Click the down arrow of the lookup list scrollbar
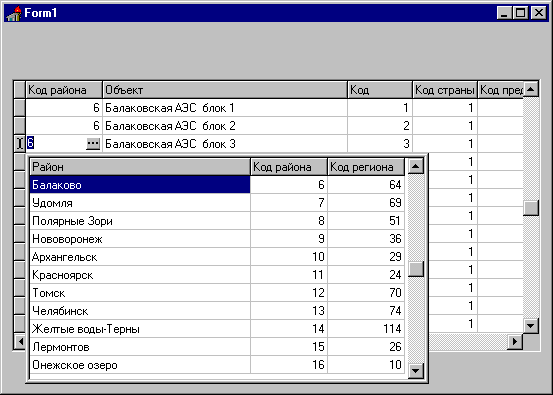 415,370
